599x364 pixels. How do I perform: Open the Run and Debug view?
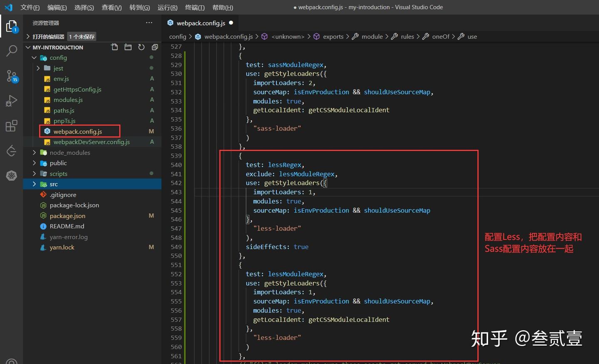[x=11, y=101]
